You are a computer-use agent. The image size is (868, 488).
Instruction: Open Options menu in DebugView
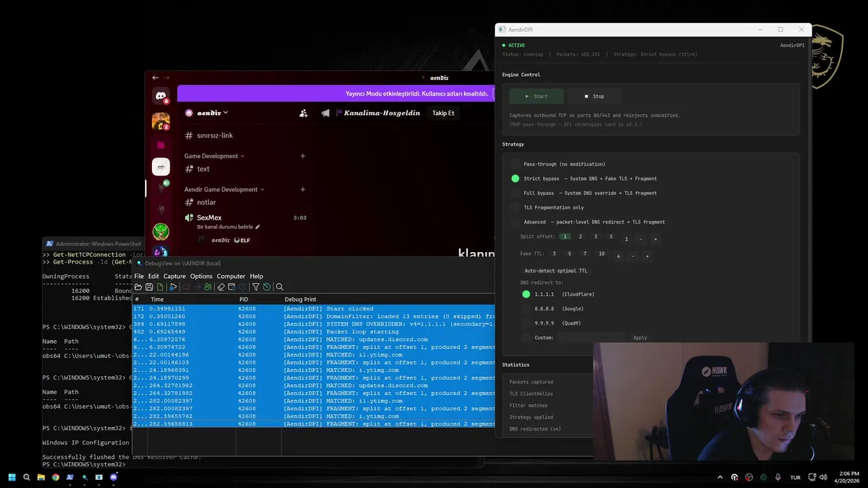click(201, 276)
